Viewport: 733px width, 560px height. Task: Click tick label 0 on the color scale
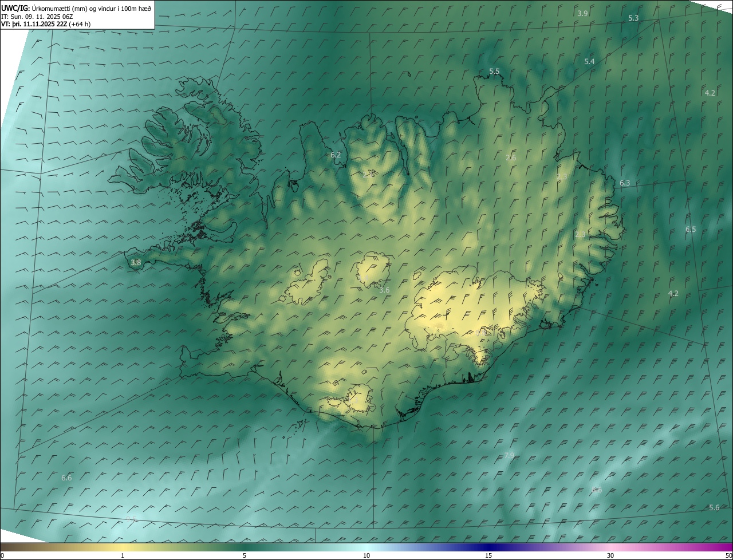click(x=2, y=555)
